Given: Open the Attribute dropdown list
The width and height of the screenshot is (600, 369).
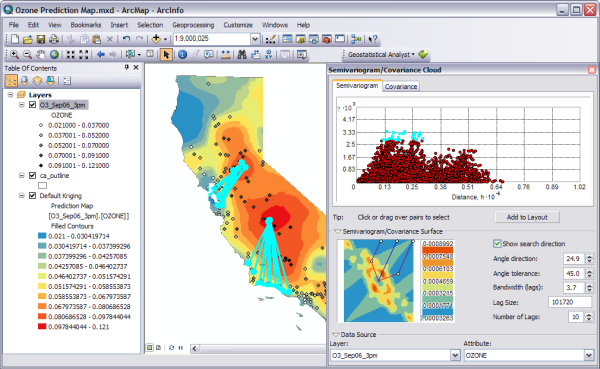Looking at the screenshot, I should 589,356.
